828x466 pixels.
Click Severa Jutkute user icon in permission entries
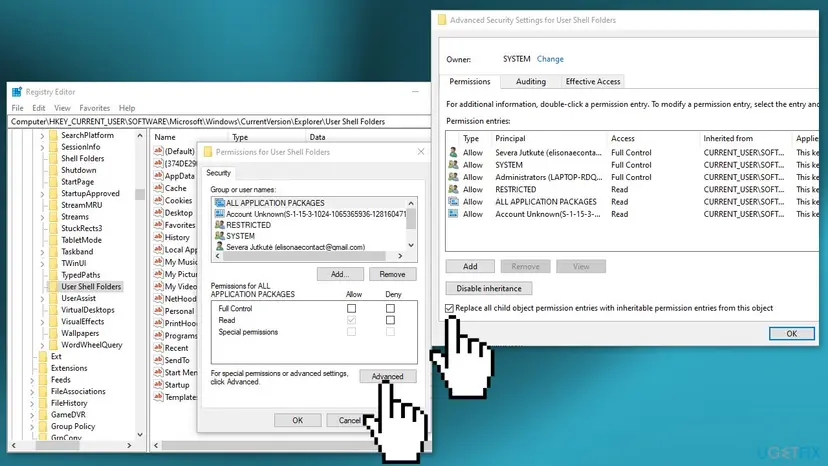point(453,152)
